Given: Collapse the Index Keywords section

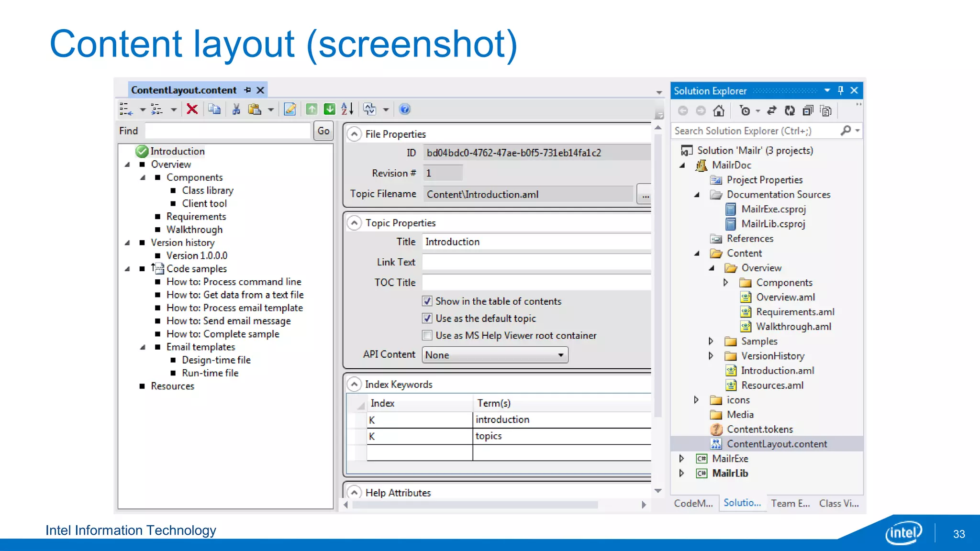Looking at the screenshot, I should click(354, 385).
